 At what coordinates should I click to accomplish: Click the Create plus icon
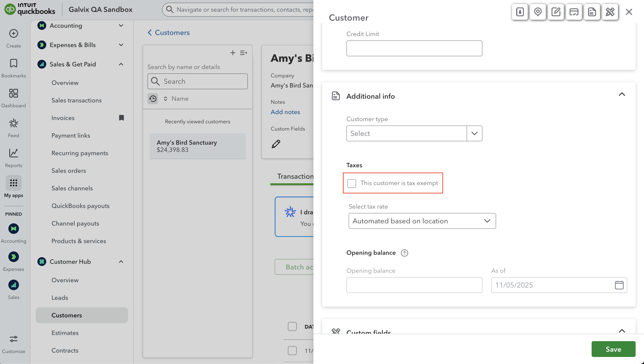click(13, 33)
